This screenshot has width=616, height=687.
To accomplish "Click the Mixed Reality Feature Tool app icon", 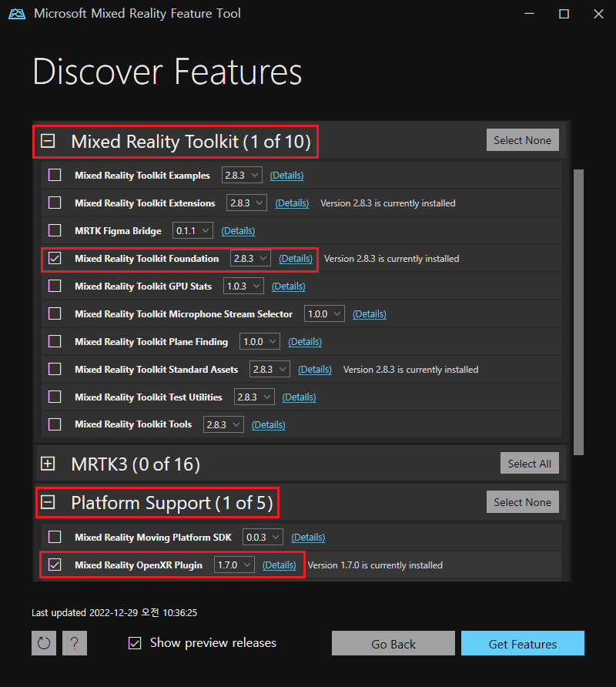I will 17,14.
